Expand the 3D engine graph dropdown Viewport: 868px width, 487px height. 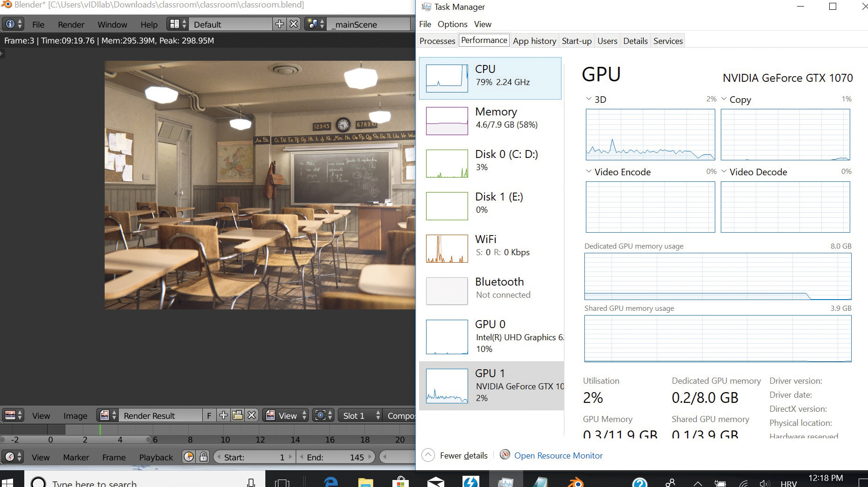pyautogui.click(x=589, y=99)
